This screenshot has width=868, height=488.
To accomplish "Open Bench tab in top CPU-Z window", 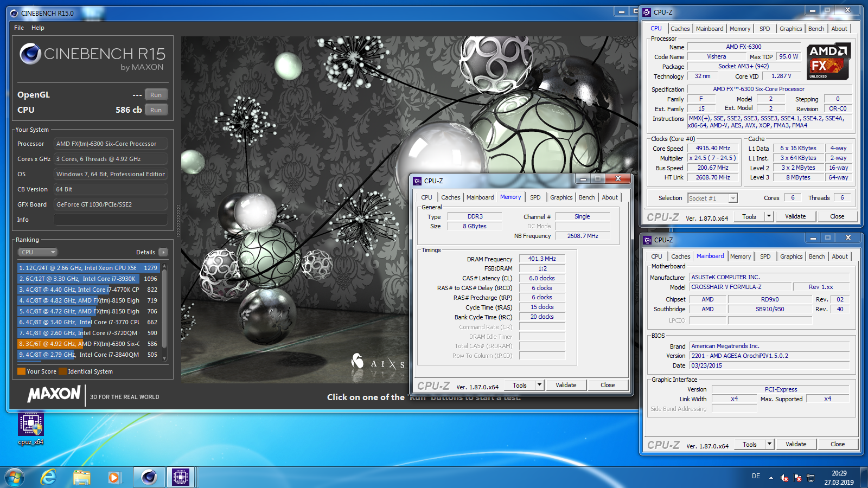I will coord(816,29).
